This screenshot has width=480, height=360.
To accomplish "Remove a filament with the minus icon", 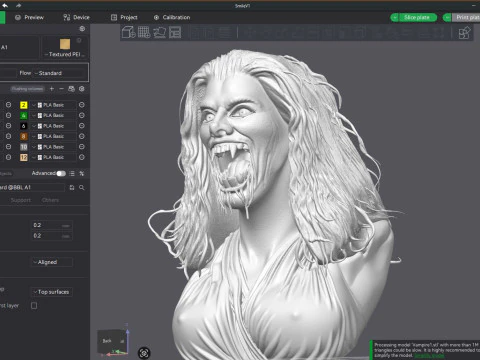I will tap(61, 89).
